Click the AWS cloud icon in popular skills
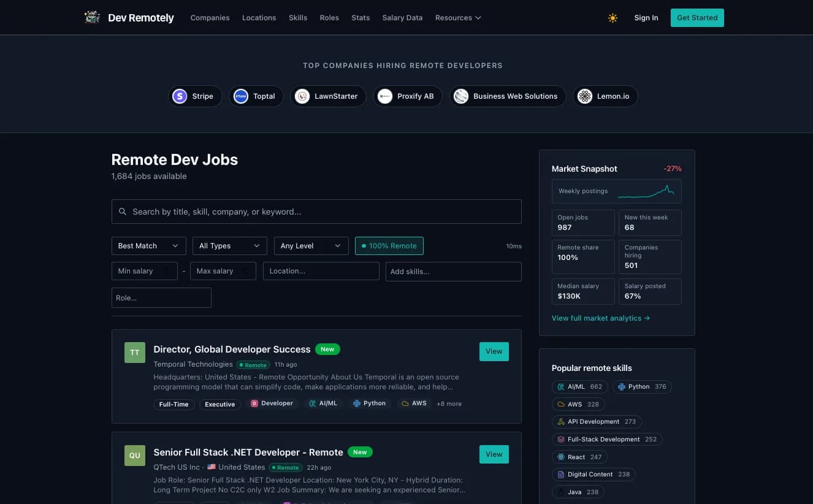This screenshot has width=813, height=504. point(560,405)
